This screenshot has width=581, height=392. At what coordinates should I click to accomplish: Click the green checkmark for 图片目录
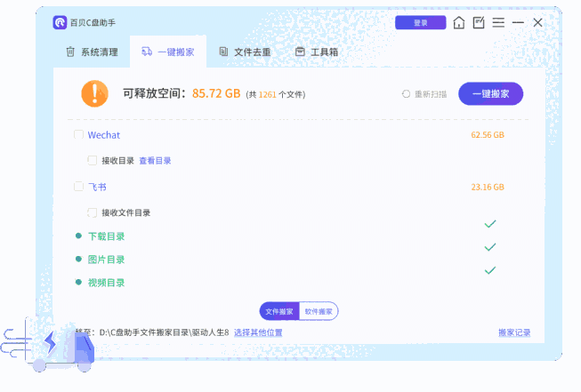click(x=490, y=247)
